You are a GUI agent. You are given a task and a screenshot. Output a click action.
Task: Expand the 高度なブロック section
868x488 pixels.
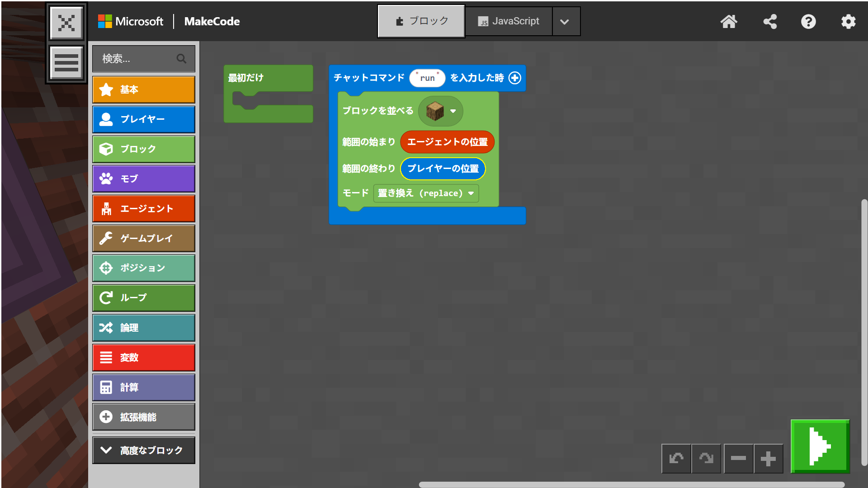click(144, 450)
